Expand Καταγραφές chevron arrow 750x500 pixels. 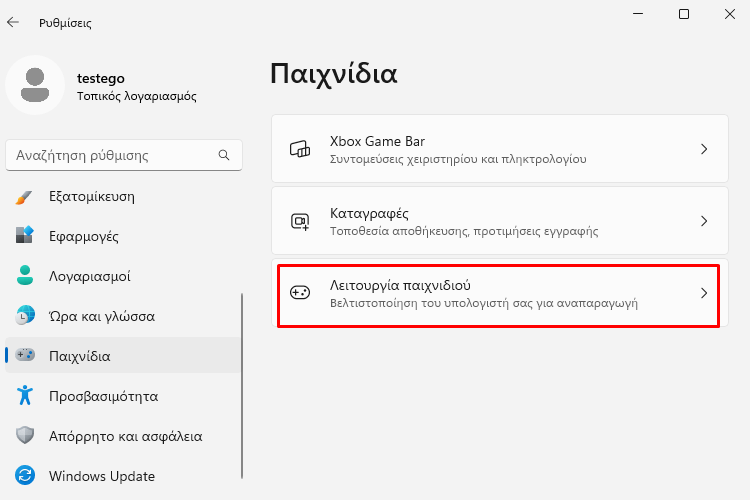point(704,221)
